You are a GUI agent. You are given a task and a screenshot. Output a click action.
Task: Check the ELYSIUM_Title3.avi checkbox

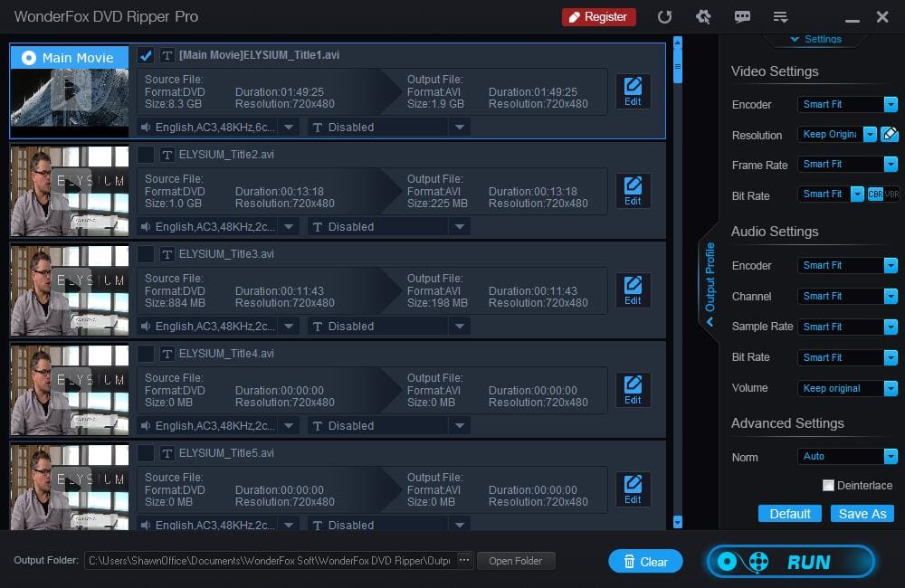pyautogui.click(x=146, y=254)
